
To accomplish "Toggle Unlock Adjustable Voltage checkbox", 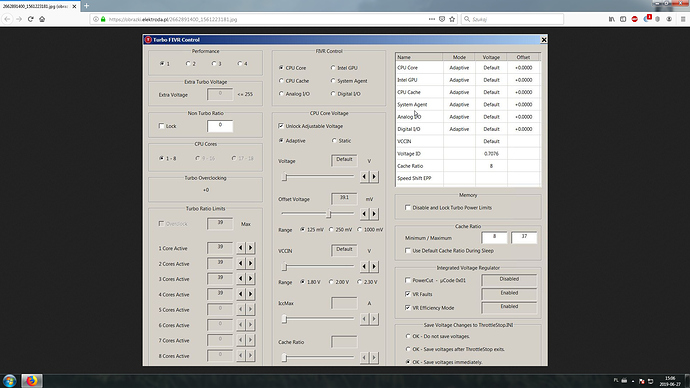I will 281,126.
